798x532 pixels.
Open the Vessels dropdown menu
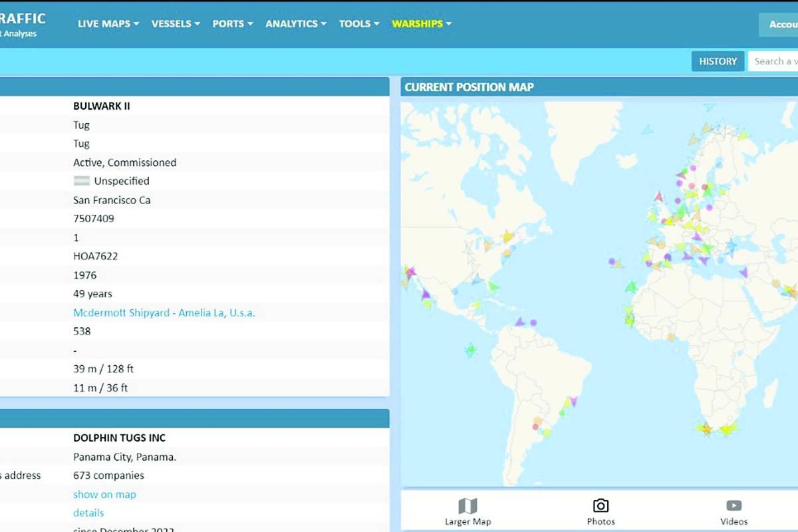[176, 23]
